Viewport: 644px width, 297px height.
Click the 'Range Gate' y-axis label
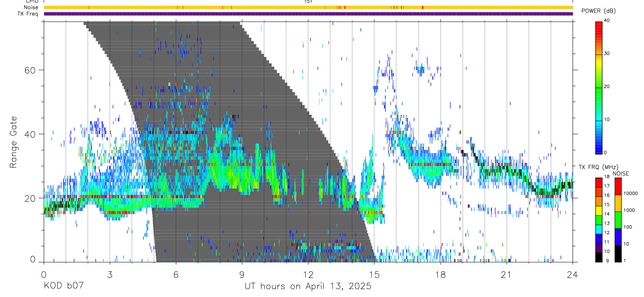[14, 142]
